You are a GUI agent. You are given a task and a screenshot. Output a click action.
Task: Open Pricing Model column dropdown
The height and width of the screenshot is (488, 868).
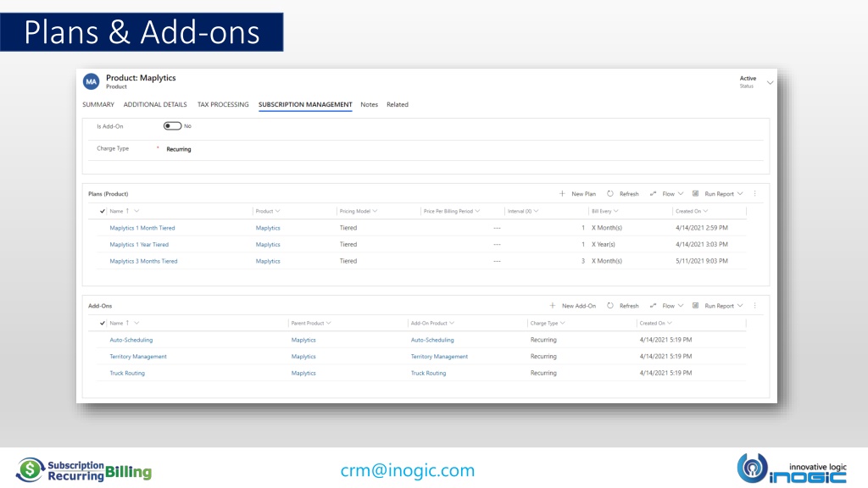[x=375, y=211]
